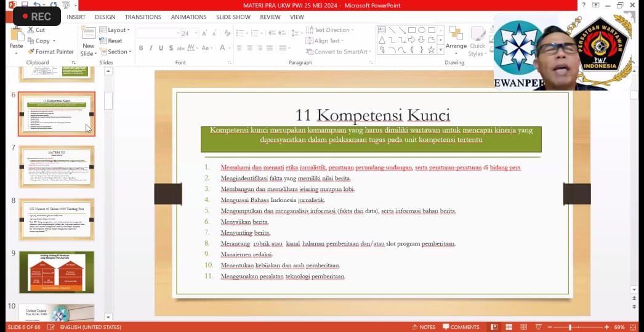644x332 pixels.
Task: Click the Copy button
Action: coord(41,41)
